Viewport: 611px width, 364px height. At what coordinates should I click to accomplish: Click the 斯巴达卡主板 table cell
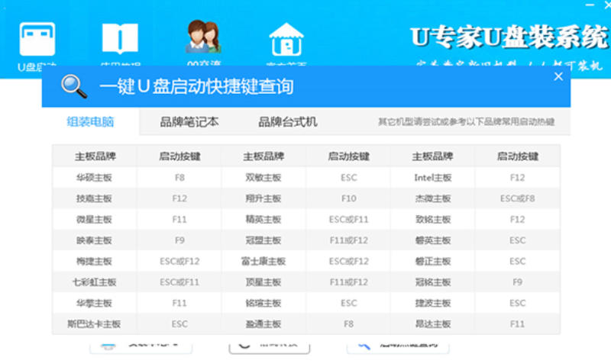tap(95, 324)
